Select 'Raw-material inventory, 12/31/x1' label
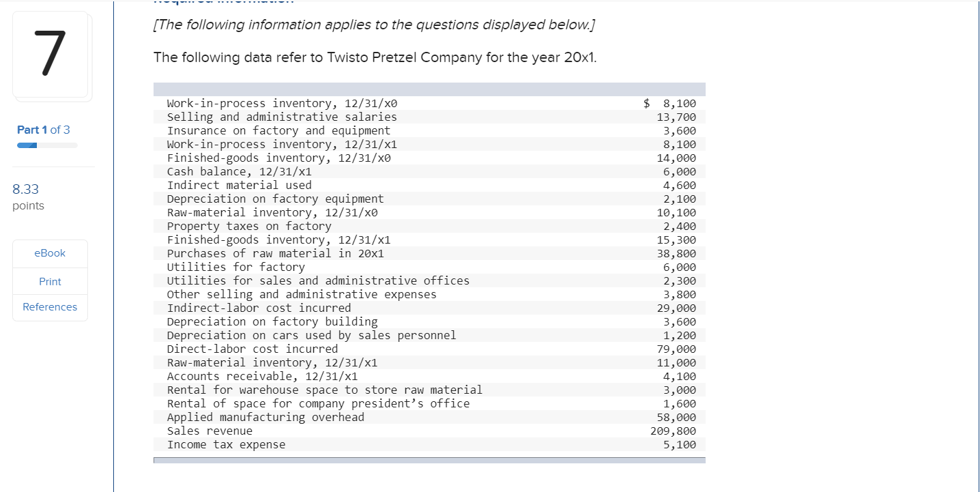The width and height of the screenshot is (980, 492). (x=272, y=362)
